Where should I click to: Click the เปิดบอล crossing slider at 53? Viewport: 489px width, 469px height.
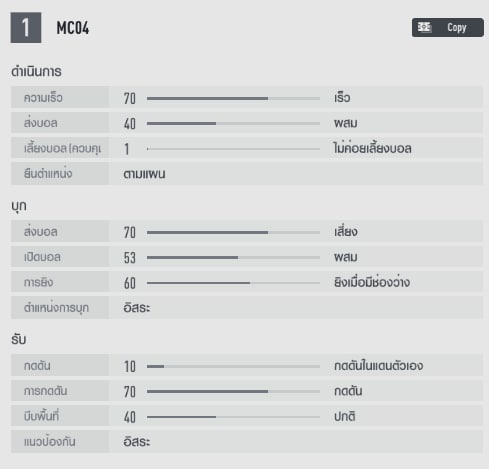click(233, 257)
